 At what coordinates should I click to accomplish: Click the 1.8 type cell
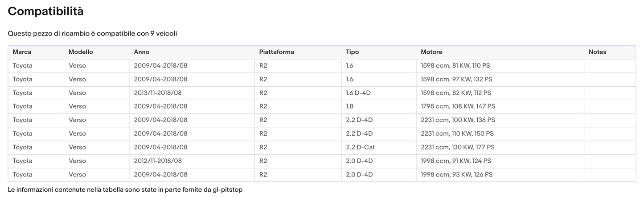point(349,106)
